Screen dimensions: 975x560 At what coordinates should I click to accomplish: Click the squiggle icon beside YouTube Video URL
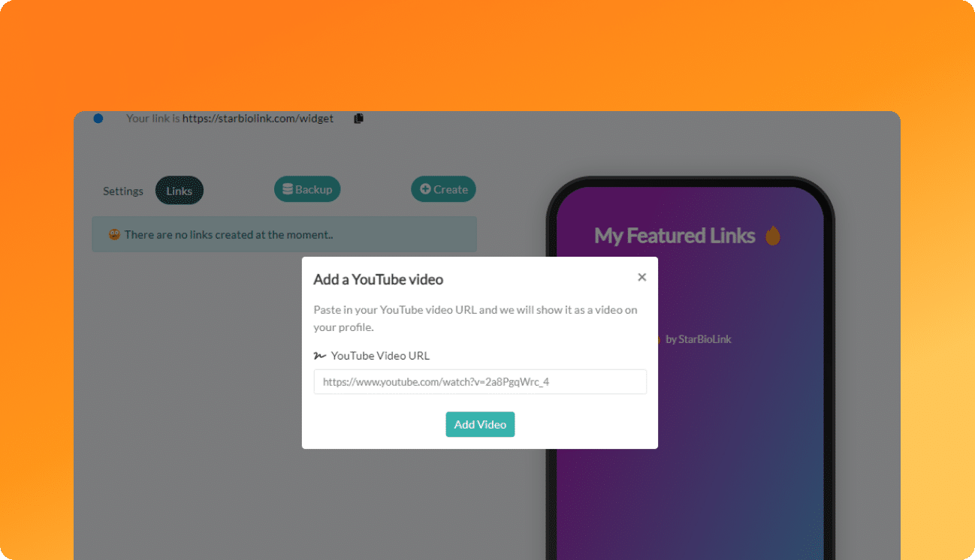(319, 356)
